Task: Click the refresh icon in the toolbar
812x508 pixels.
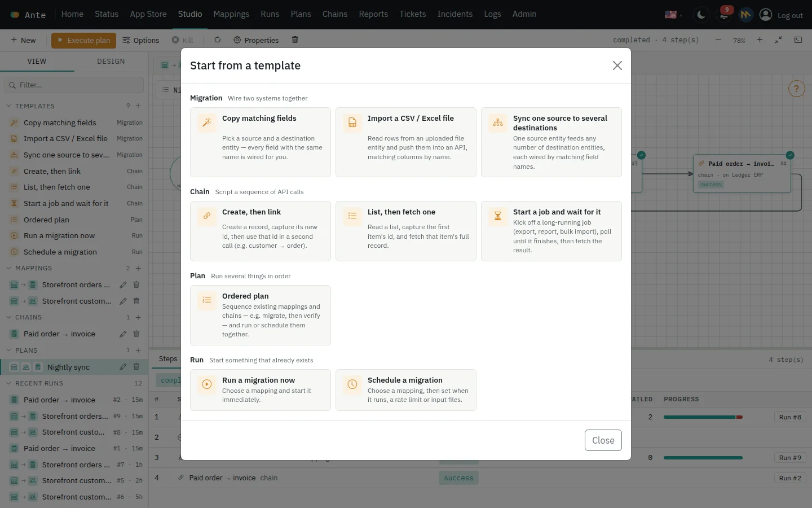Action: pyautogui.click(x=218, y=40)
